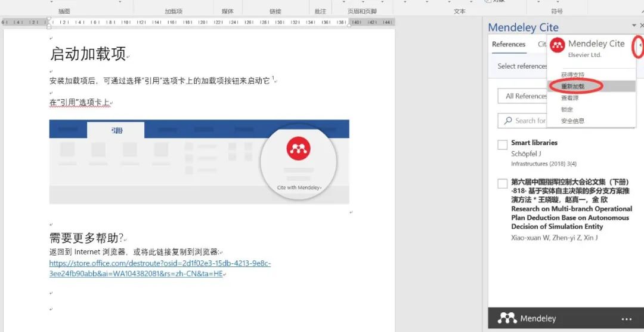
Task: Select 查看源 menu entry
Action: pos(569,98)
